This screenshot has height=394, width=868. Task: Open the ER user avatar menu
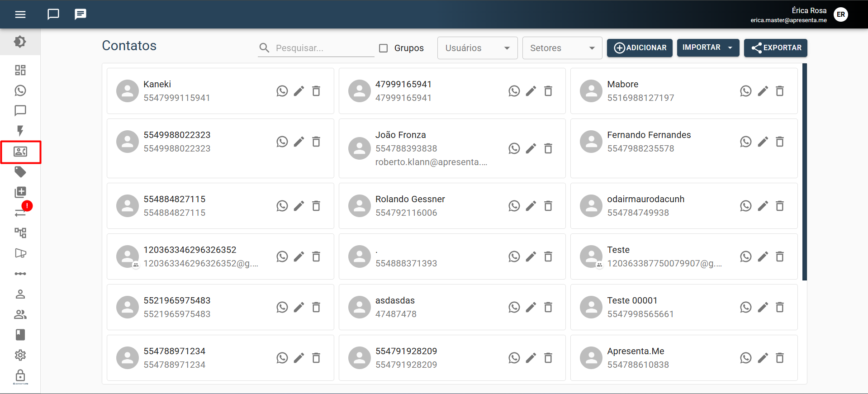tap(841, 14)
